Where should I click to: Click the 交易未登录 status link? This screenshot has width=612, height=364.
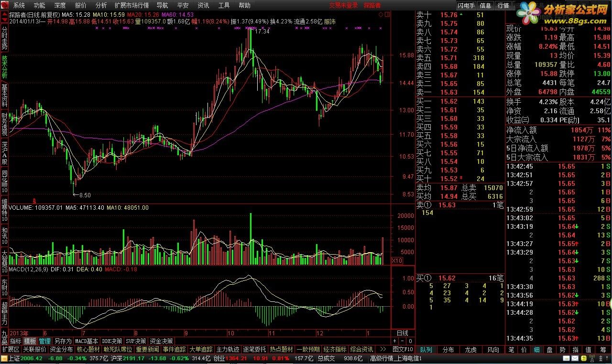click(344, 6)
